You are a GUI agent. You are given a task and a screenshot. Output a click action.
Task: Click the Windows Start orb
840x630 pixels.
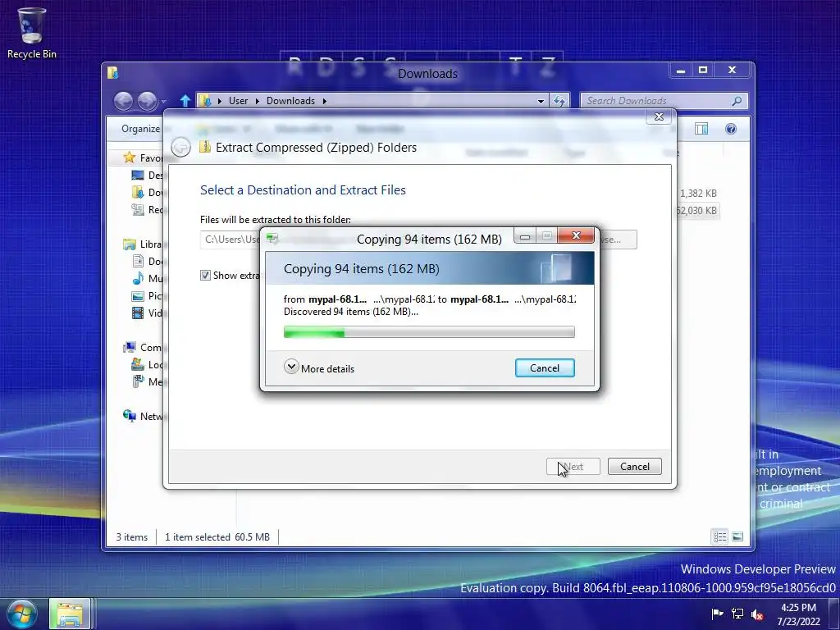[21, 614]
